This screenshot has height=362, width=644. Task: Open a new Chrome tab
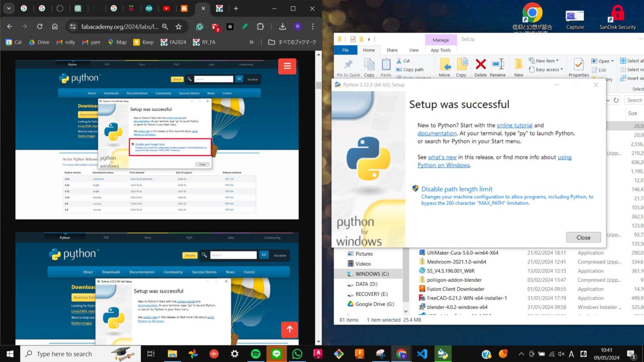click(236, 8)
